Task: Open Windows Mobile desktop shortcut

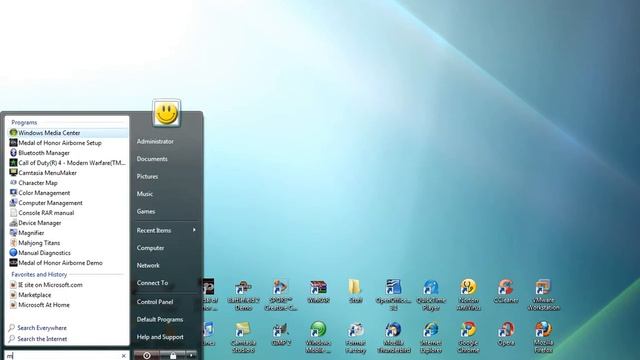Action: (318, 337)
